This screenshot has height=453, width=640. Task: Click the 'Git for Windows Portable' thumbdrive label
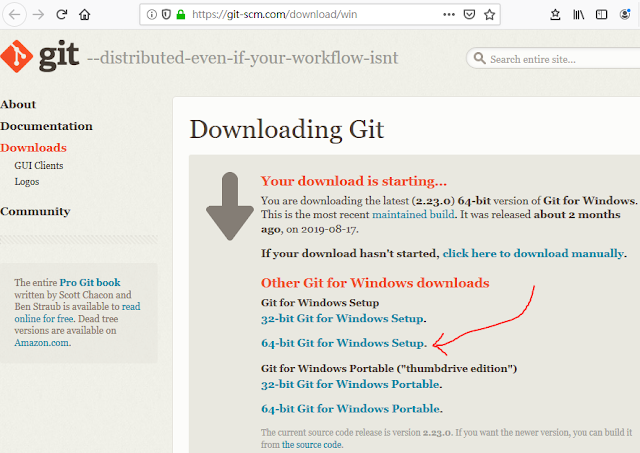[389, 369]
